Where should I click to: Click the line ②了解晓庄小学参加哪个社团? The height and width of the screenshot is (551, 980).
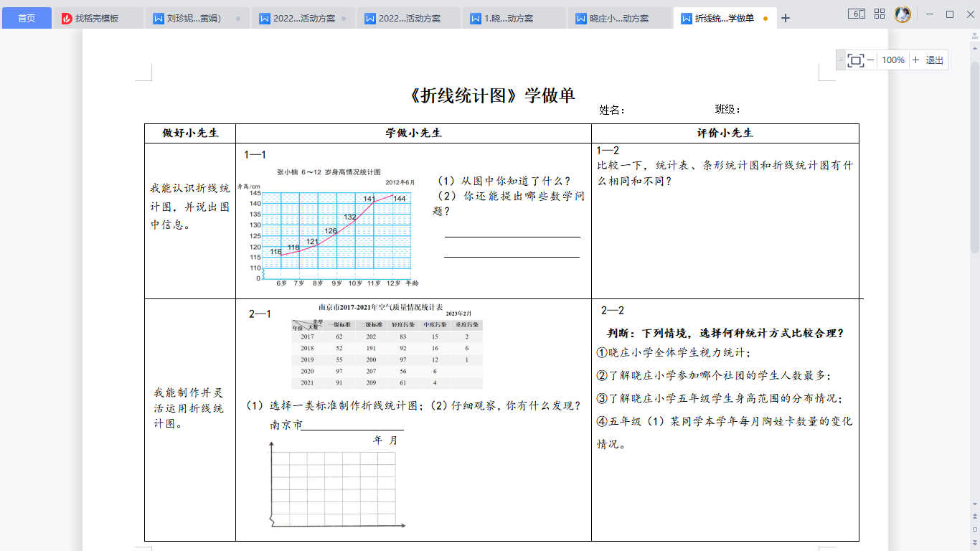click(x=714, y=375)
